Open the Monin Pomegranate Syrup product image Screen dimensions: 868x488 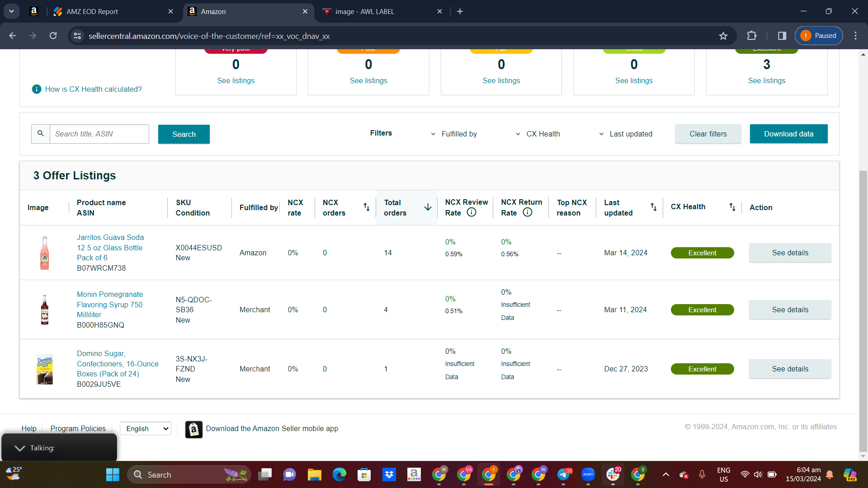coord(45,310)
